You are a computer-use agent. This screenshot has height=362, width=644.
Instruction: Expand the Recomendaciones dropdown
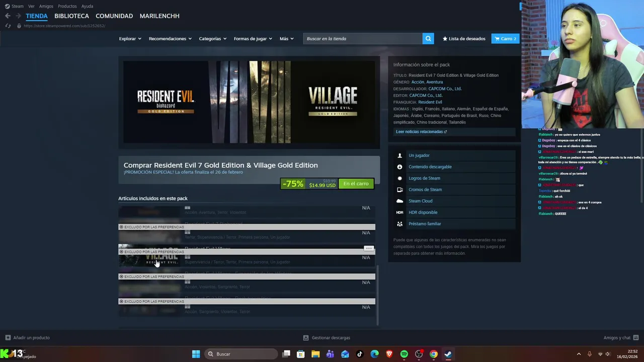tap(170, 39)
